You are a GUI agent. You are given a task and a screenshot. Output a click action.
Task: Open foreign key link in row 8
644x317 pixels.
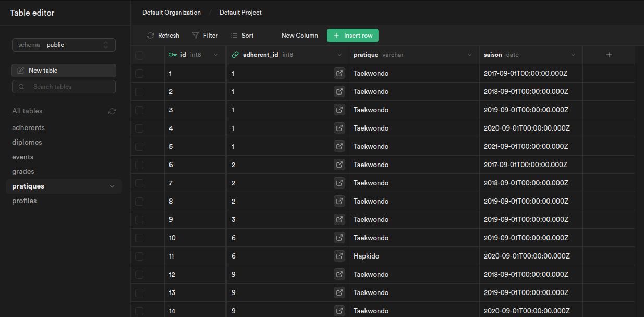click(339, 202)
